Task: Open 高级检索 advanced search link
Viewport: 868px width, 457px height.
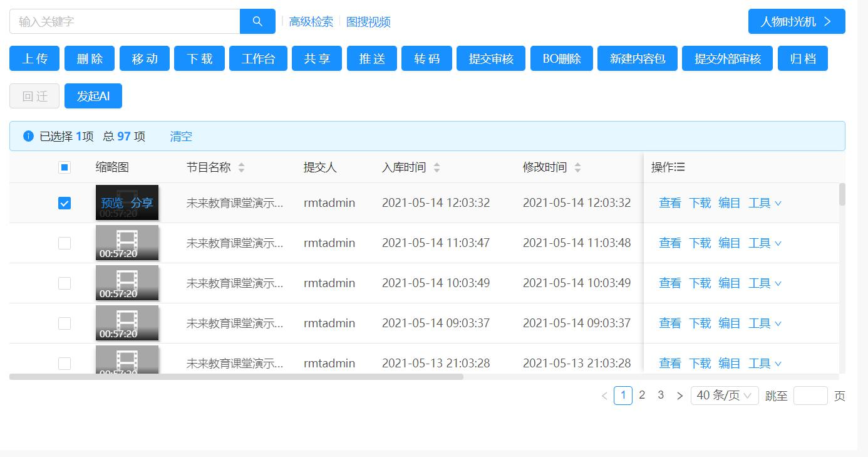Action: coord(311,22)
